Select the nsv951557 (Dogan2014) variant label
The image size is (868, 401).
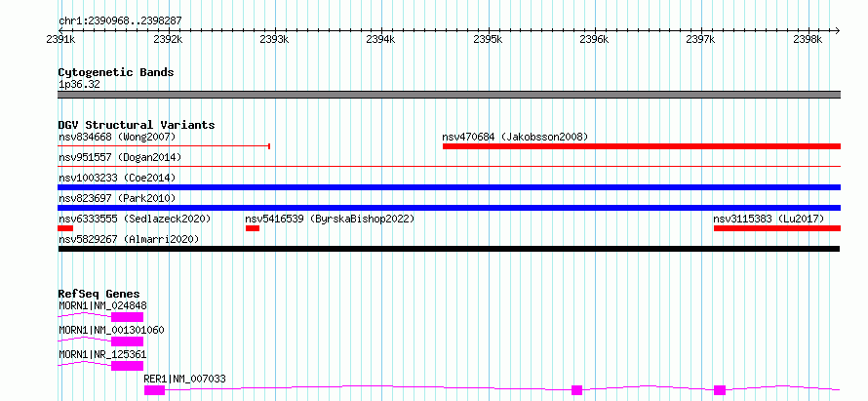pyautogui.click(x=120, y=157)
